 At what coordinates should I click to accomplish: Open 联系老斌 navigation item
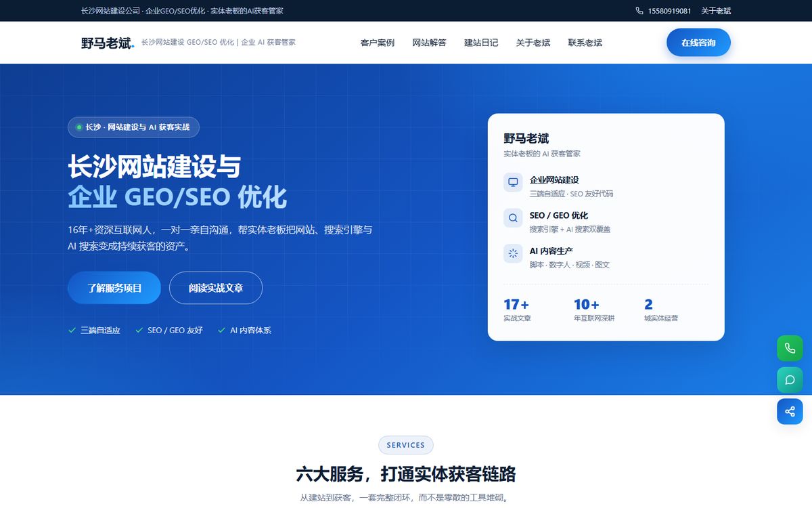(585, 43)
